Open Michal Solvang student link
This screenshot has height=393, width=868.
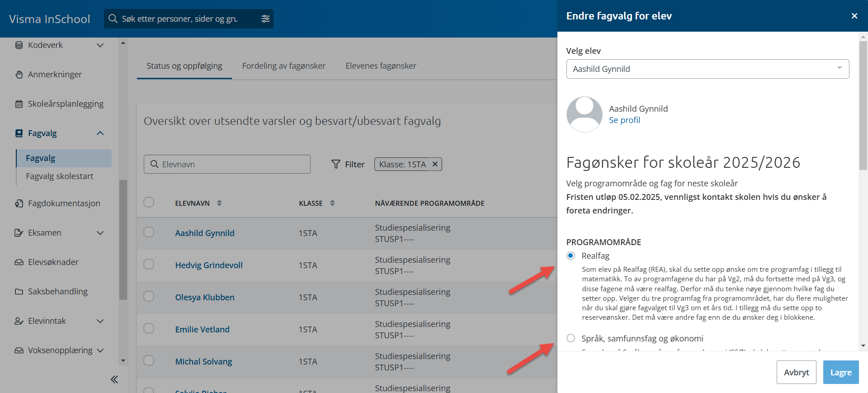point(204,362)
